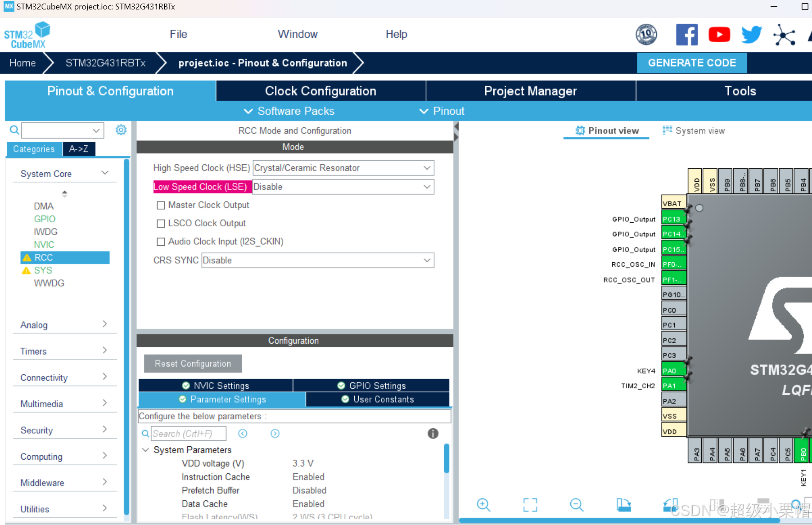Image resolution: width=812 pixels, height=525 pixels.
Task: Zoom in on the pinout view
Action: (x=483, y=505)
